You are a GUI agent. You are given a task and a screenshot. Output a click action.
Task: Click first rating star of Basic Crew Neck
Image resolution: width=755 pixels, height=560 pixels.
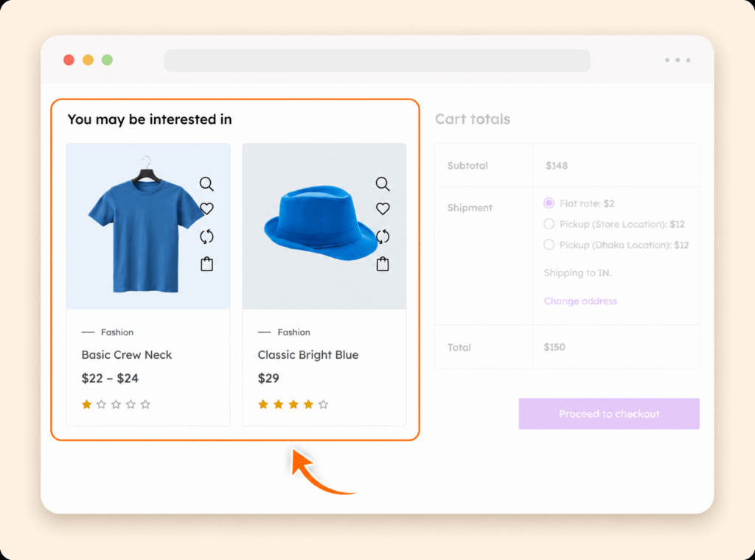coord(87,404)
